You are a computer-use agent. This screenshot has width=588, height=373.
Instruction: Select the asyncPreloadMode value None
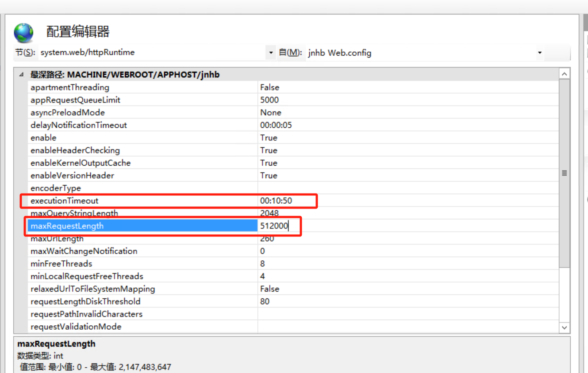click(x=271, y=113)
